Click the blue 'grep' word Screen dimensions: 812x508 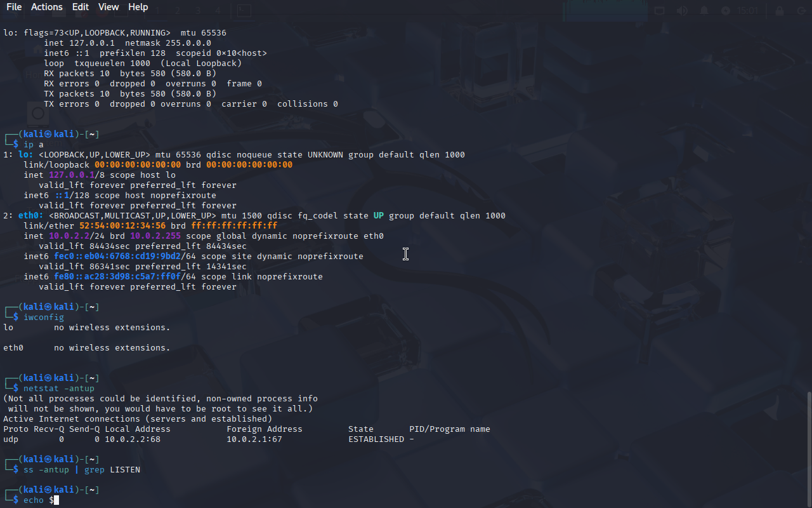pyautogui.click(x=95, y=470)
